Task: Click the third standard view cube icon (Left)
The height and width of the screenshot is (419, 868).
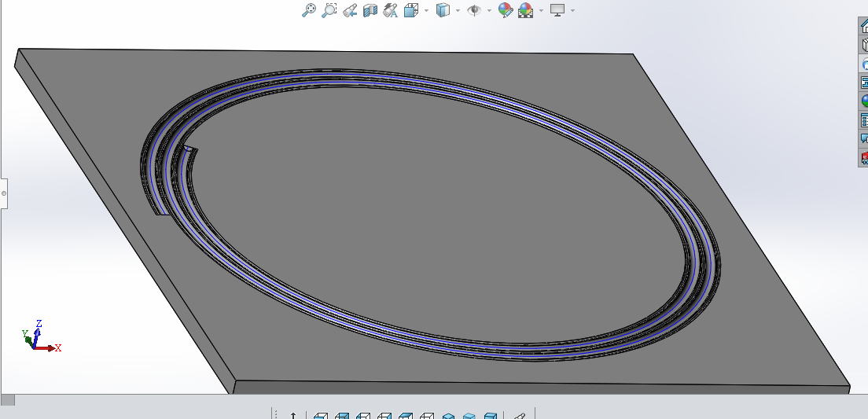Action: pyautogui.click(x=363, y=416)
